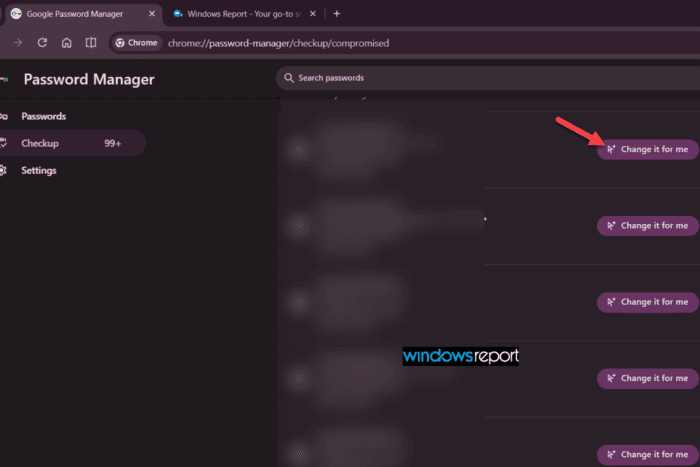Click the third Change it for me button
This screenshot has width=700, height=467.
tap(648, 302)
